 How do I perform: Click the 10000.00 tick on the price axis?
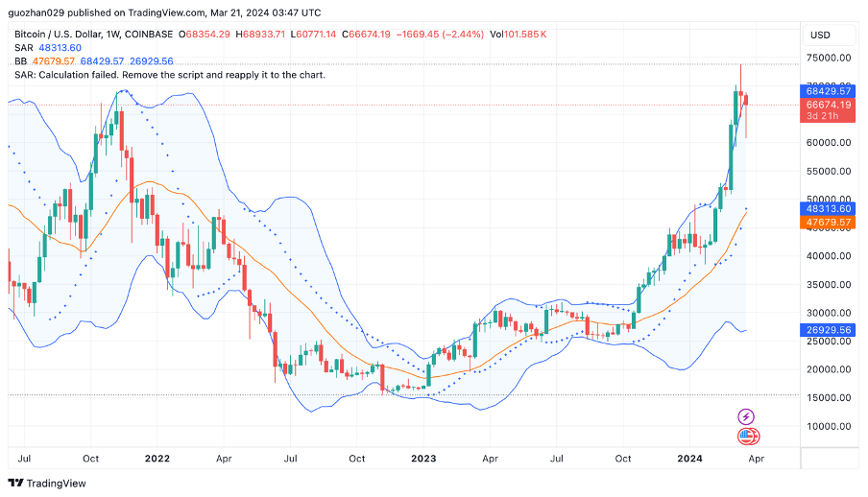tap(828, 426)
